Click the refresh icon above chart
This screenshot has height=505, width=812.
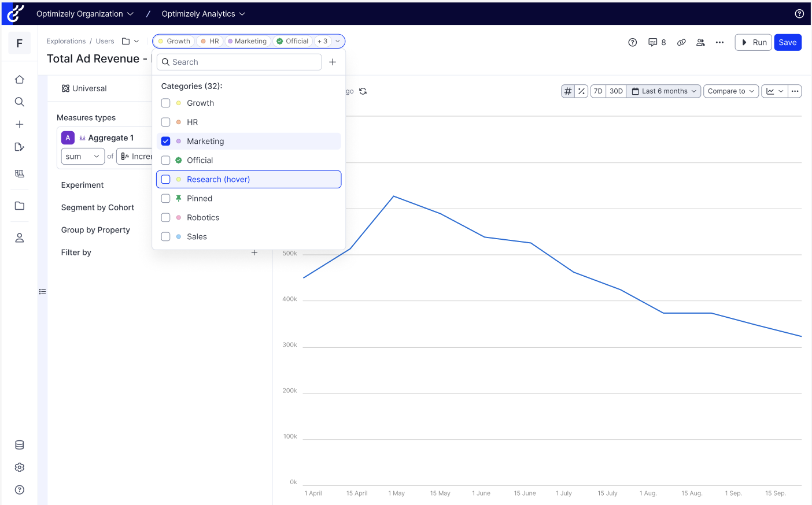363,91
